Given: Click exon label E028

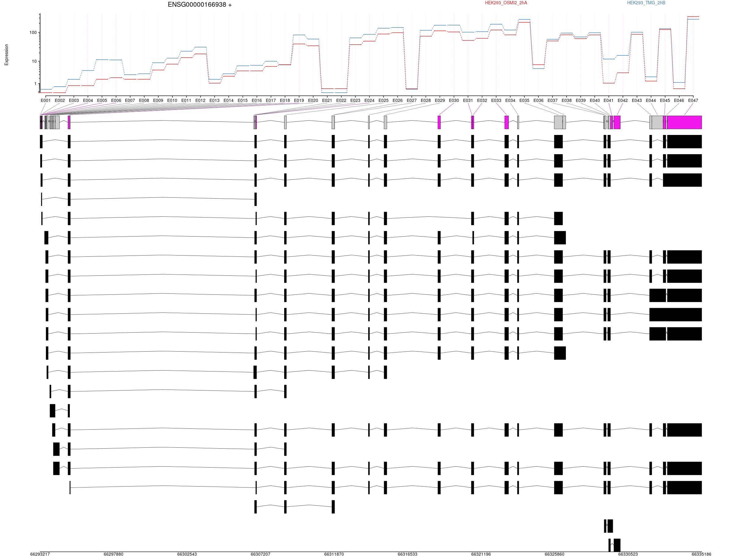Looking at the screenshot, I should coord(426,100).
